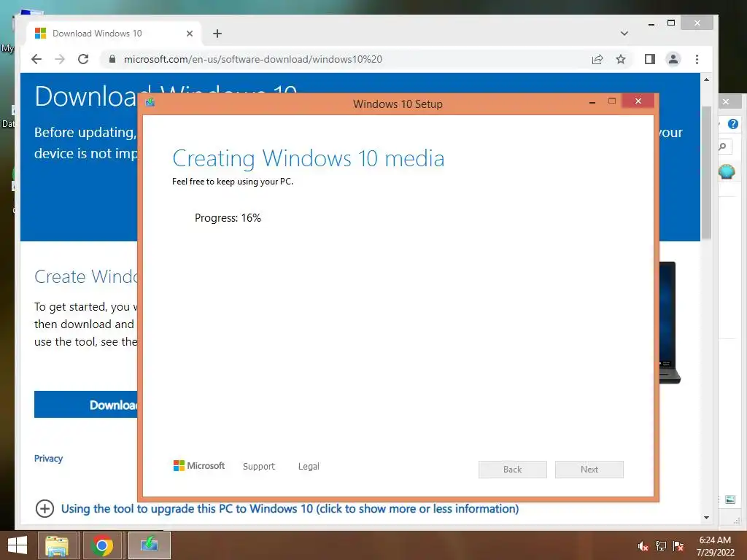The width and height of the screenshot is (747, 560).
Task: Open Support link in Setup
Action: (x=259, y=466)
